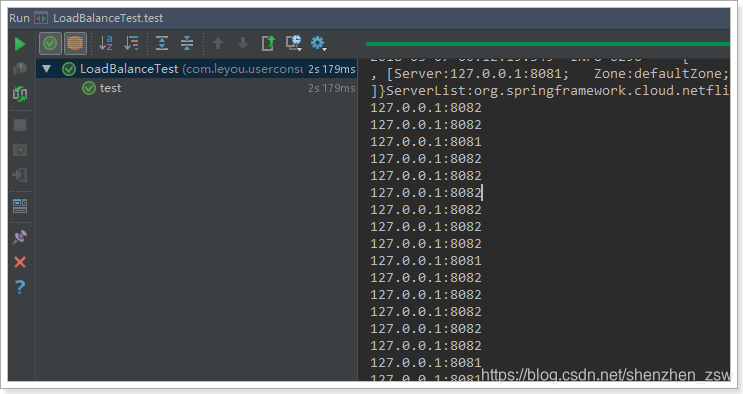743x394 pixels.
Task: Click the exit arrow icon in sidebar
Action: (x=20, y=175)
